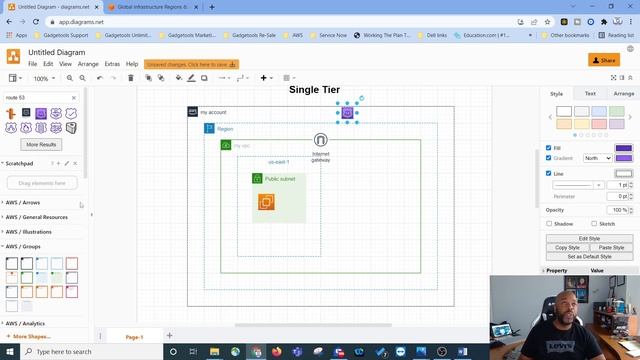
Task: Expand AWS / Illustrations library
Action: point(29,232)
